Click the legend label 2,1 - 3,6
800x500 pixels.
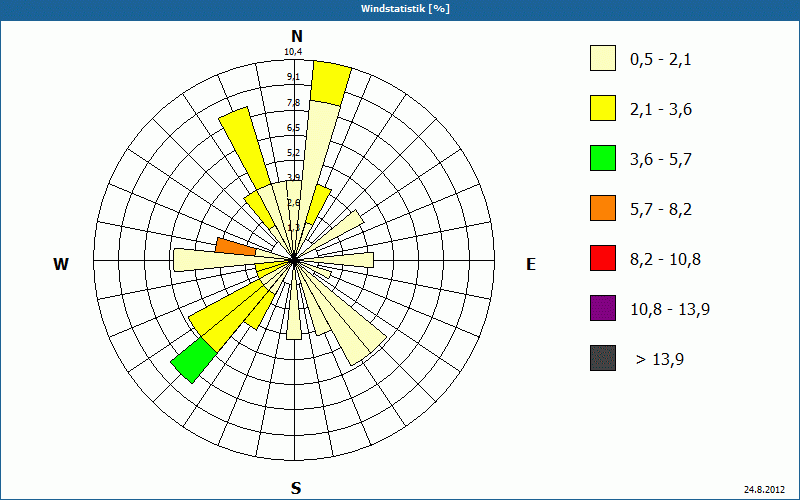[661, 110]
